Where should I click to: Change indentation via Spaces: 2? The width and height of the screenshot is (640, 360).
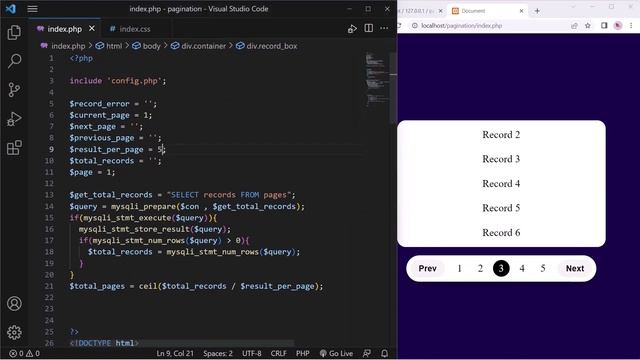[218, 353]
